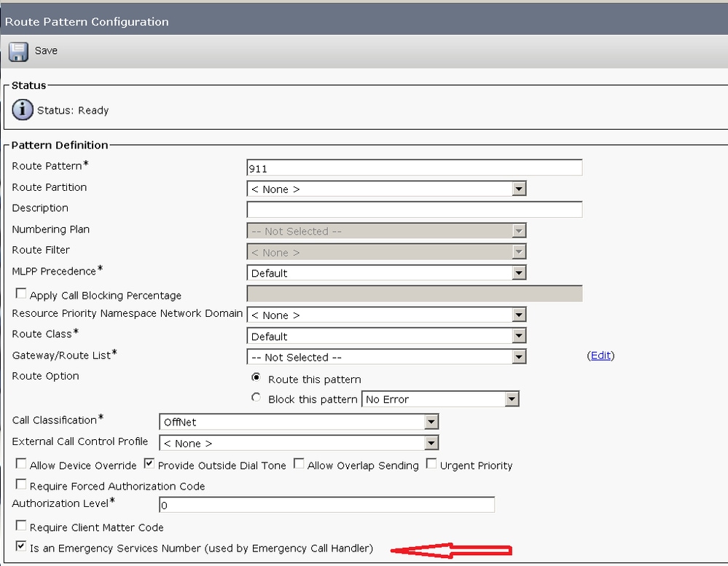Select the Route this pattern option
Image resolution: width=728 pixels, height=566 pixels.
256,378
